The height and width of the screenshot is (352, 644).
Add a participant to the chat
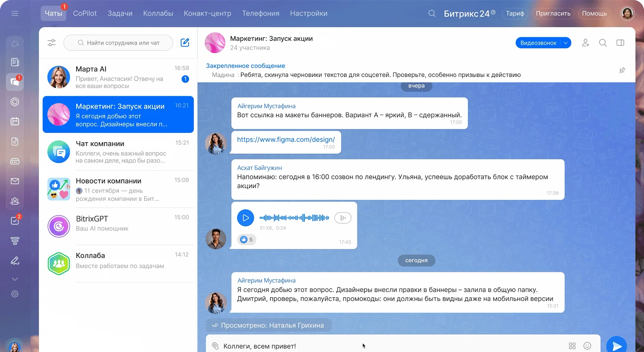tap(585, 43)
